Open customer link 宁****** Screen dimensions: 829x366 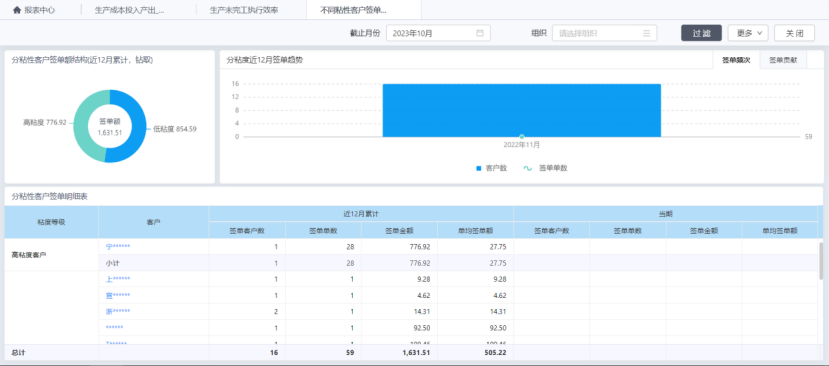118,246
